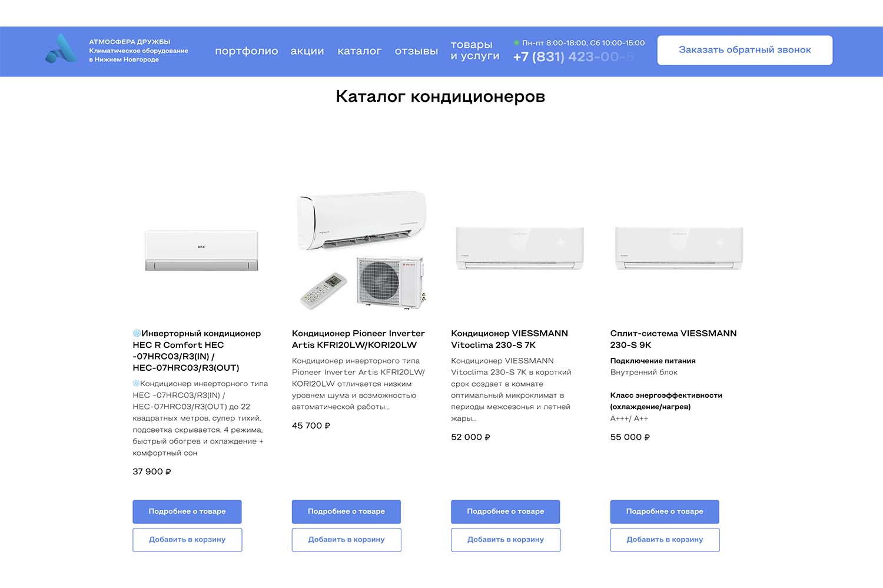Screen dimensions: 883x588
Task: Open the каталог navigation link
Action: pos(359,51)
